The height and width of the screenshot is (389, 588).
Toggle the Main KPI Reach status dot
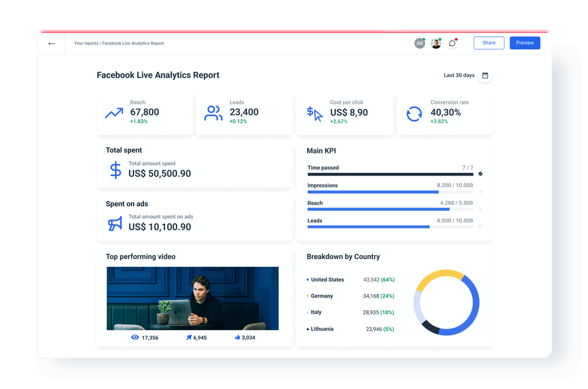pos(480,209)
